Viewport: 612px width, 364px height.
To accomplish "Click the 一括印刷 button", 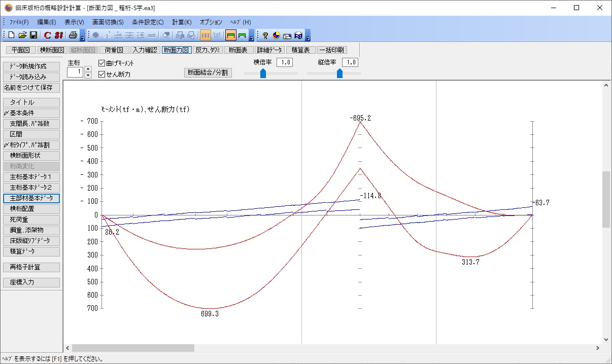I will pos(331,50).
